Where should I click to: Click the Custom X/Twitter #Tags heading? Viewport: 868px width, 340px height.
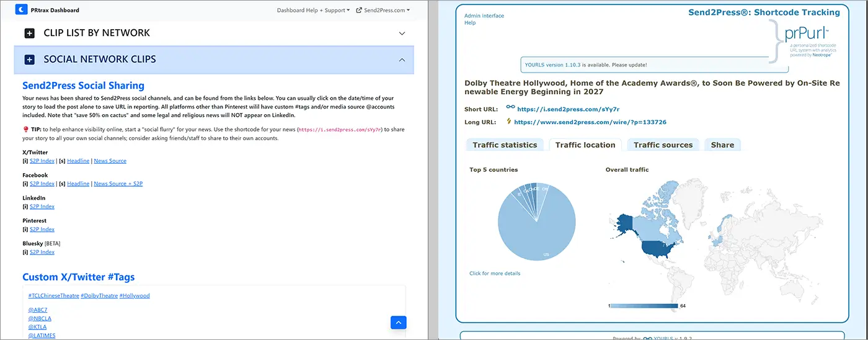[78, 277]
